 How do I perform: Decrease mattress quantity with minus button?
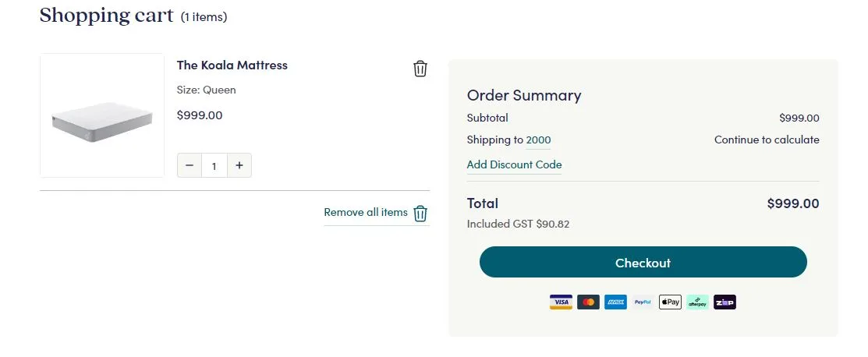point(190,165)
